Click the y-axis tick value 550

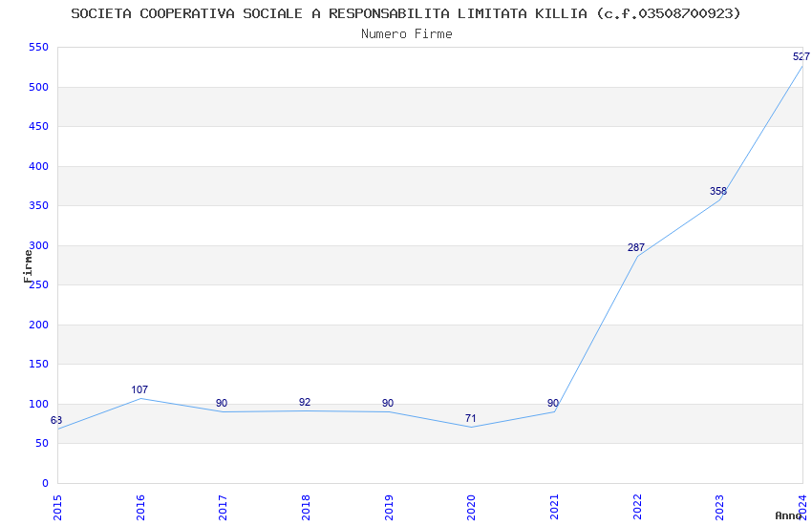(x=39, y=48)
